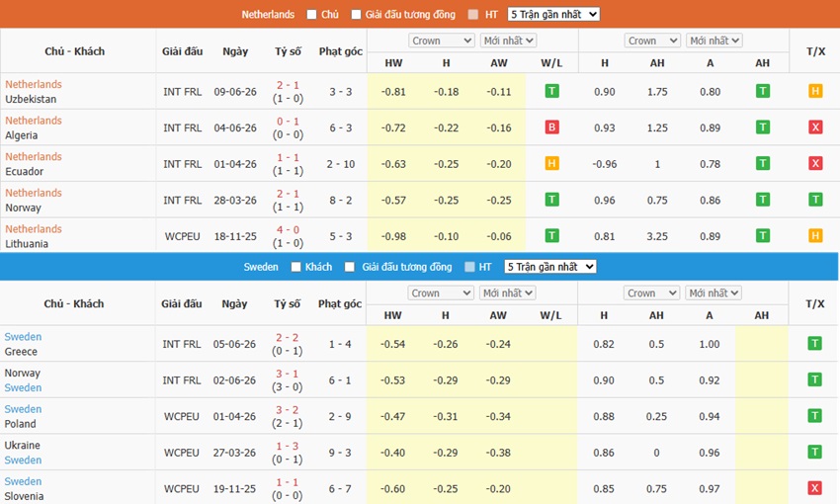
Task: Open Mới nhất dropdown above Sweden AH columns
Action: coord(714,293)
